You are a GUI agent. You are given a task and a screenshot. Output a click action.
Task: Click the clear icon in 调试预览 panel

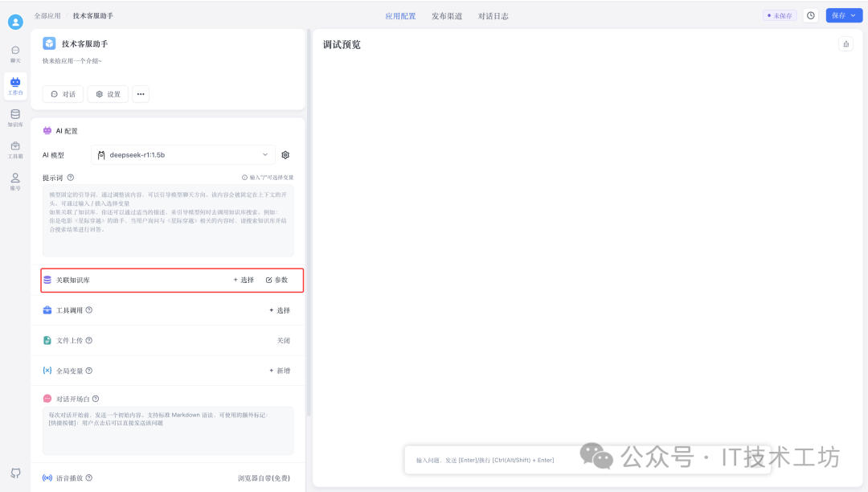(845, 44)
